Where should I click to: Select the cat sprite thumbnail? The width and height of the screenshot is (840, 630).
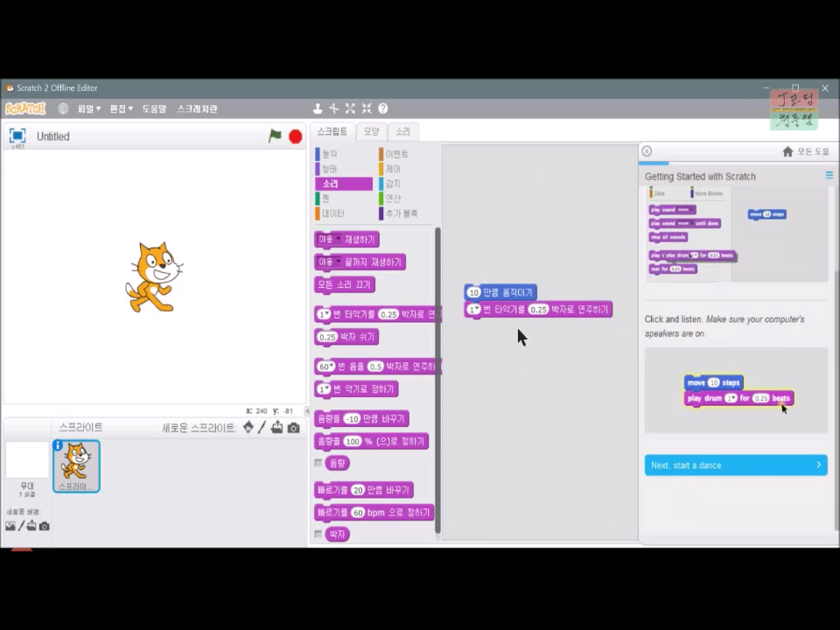tap(76, 466)
